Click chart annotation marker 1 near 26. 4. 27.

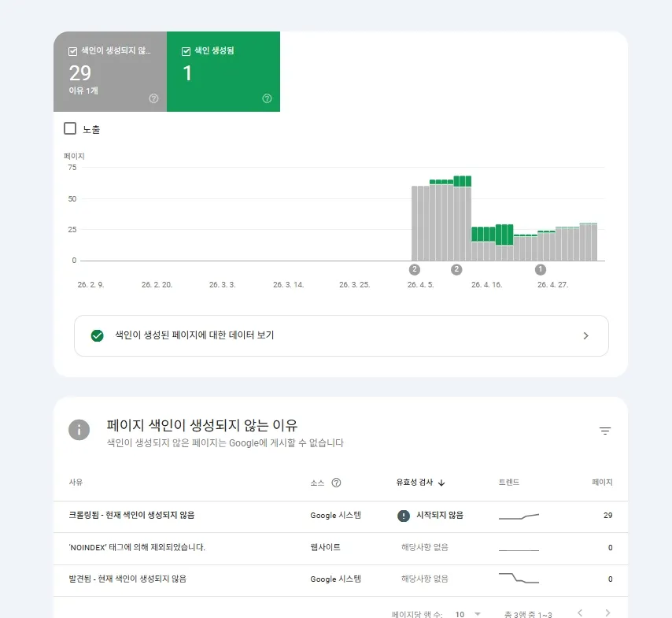click(541, 269)
